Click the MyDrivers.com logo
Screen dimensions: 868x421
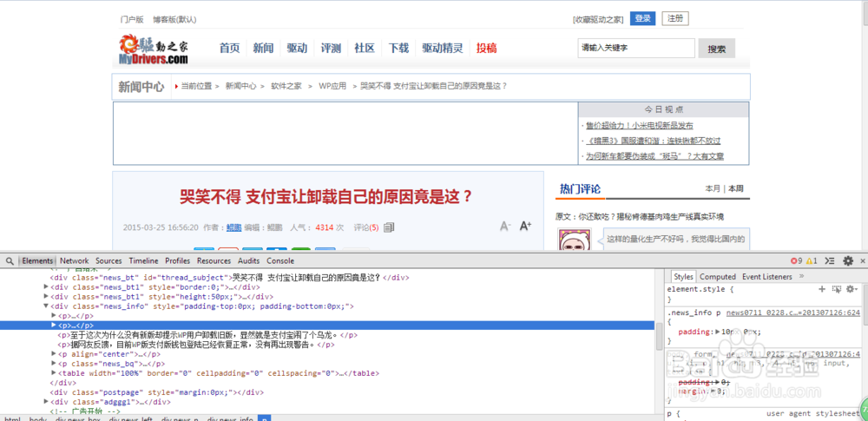(x=154, y=49)
